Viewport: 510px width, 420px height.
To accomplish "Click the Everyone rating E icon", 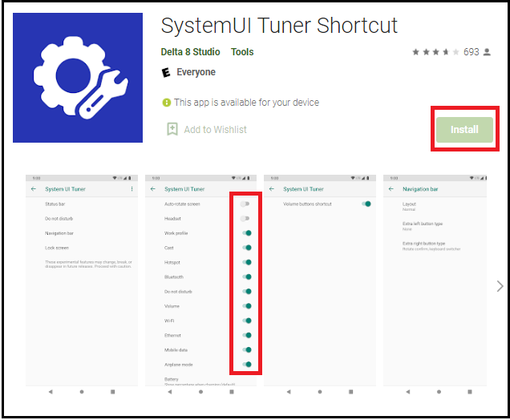I will point(166,72).
